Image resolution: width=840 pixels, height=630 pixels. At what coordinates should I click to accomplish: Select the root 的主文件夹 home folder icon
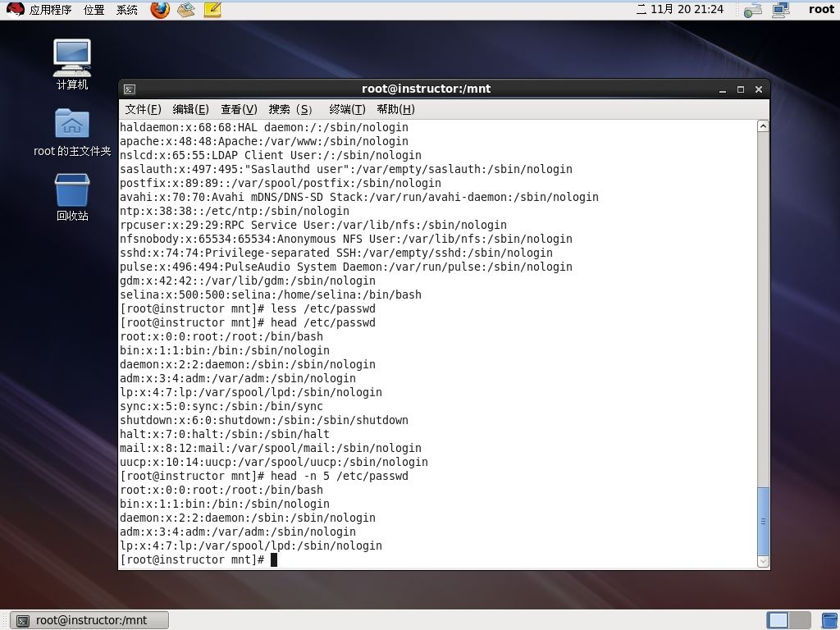coord(72,132)
